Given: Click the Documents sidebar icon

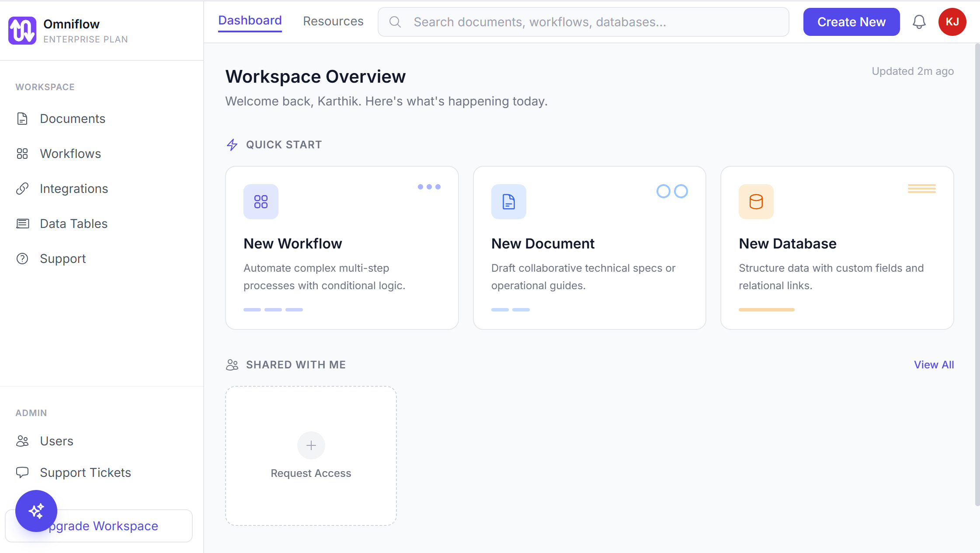Looking at the screenshot, I should pos(22,119).
